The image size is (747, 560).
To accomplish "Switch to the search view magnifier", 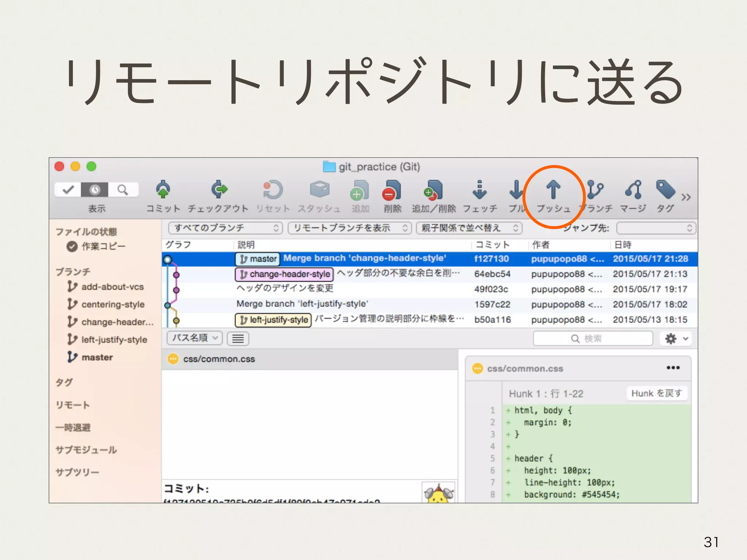I will pos(123,190).
